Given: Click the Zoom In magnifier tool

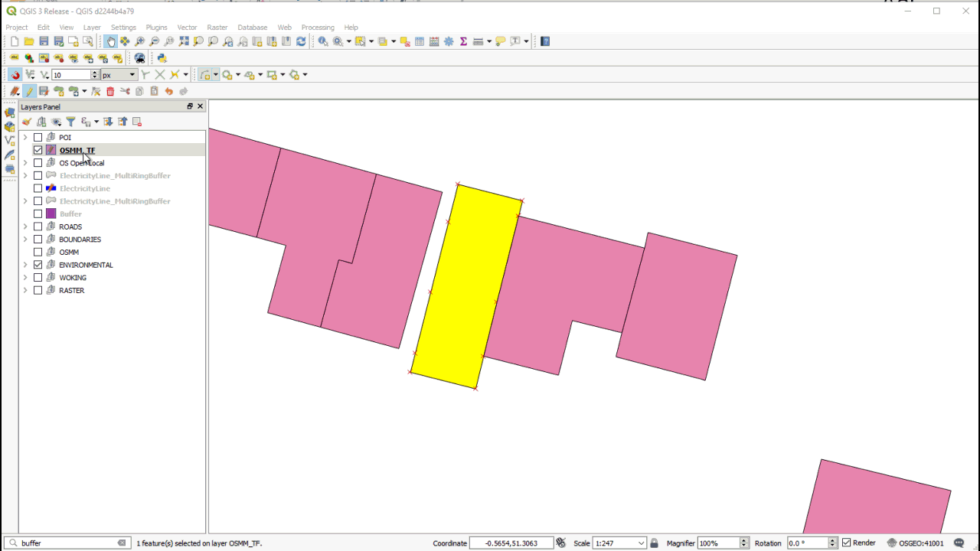Looking at the screenshot, I should tap(139, 41).
